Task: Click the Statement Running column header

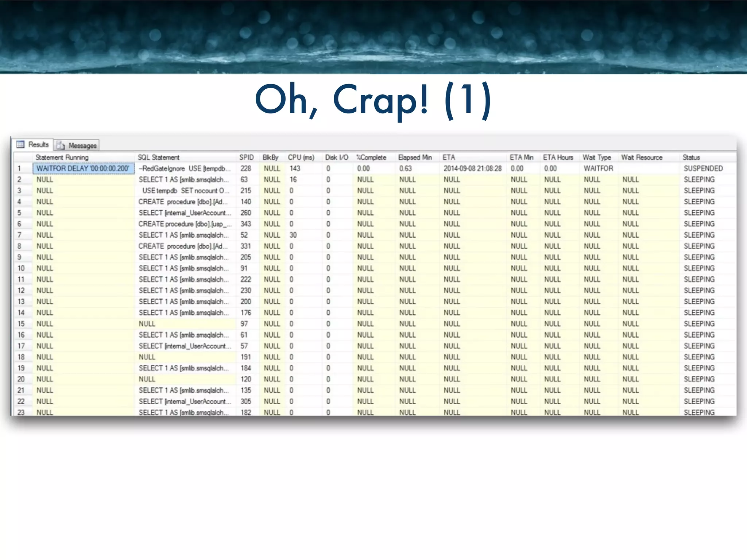Action: pos(62,157)
